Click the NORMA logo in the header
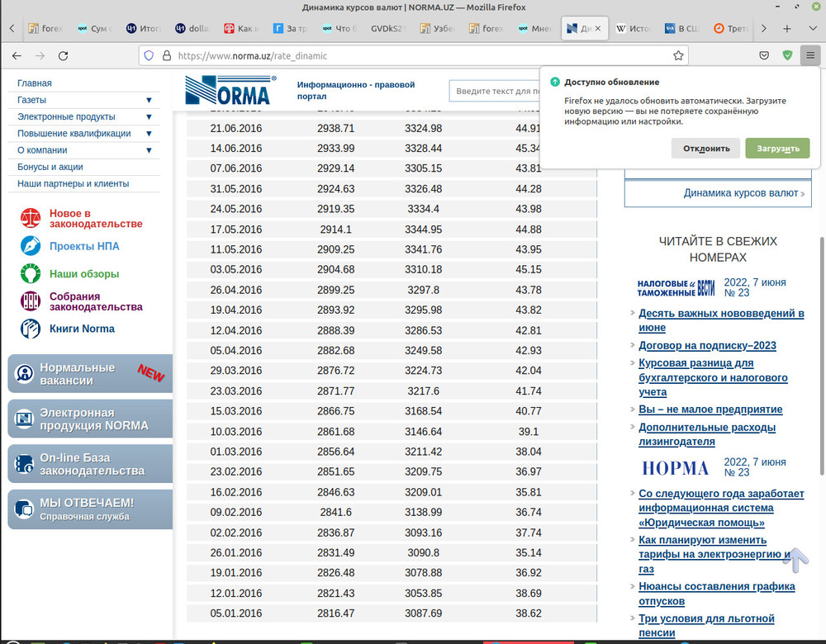Screen dimensions: 826x644 coord(229,89)
